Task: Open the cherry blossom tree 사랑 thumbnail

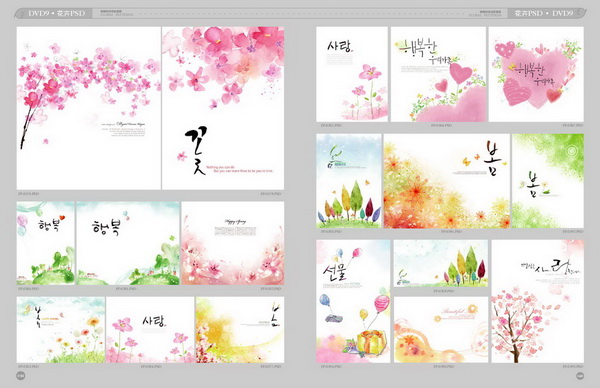Action: pyautogui.click(x=538, y=302)
